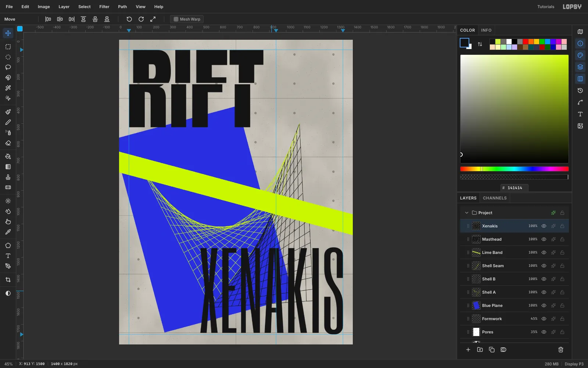Hide the Lime Band layer

544,252
